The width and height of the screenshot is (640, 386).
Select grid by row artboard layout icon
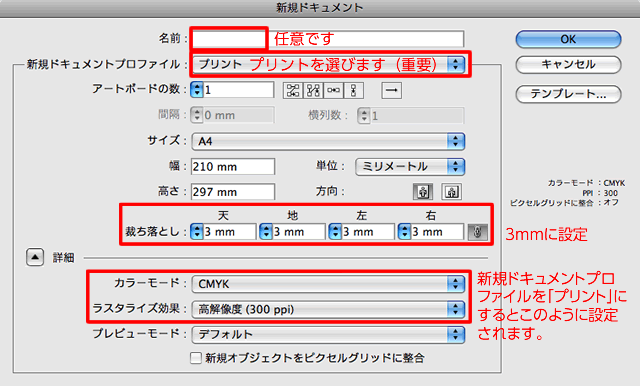[x=293, y=90]
